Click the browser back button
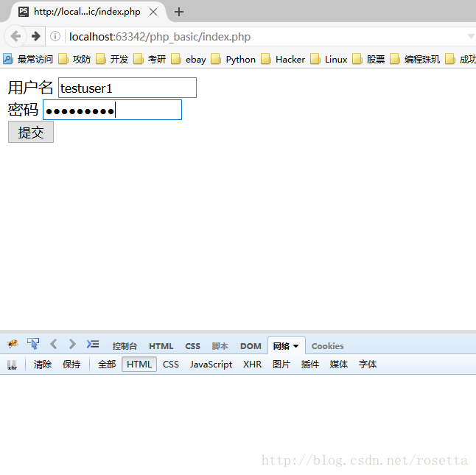 [x=15, y=37]
